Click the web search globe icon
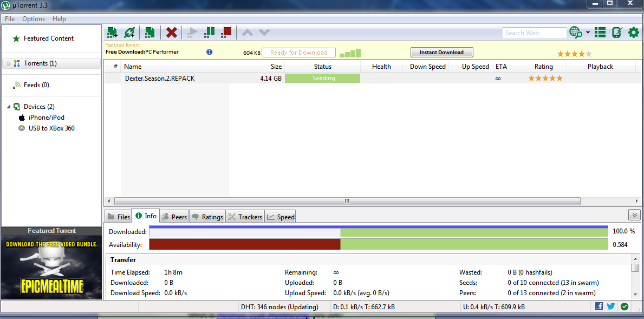 [576, 32]
